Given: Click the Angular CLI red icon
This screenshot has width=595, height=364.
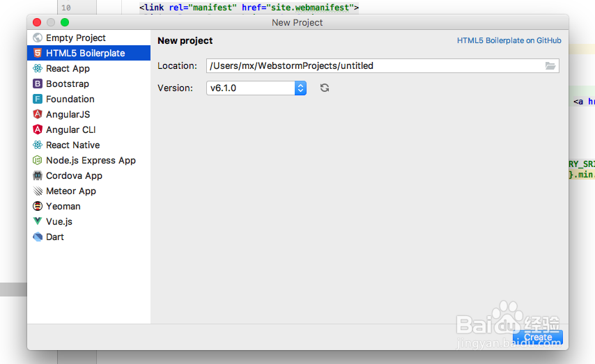Looking at the screenshot, I should 38,129.
